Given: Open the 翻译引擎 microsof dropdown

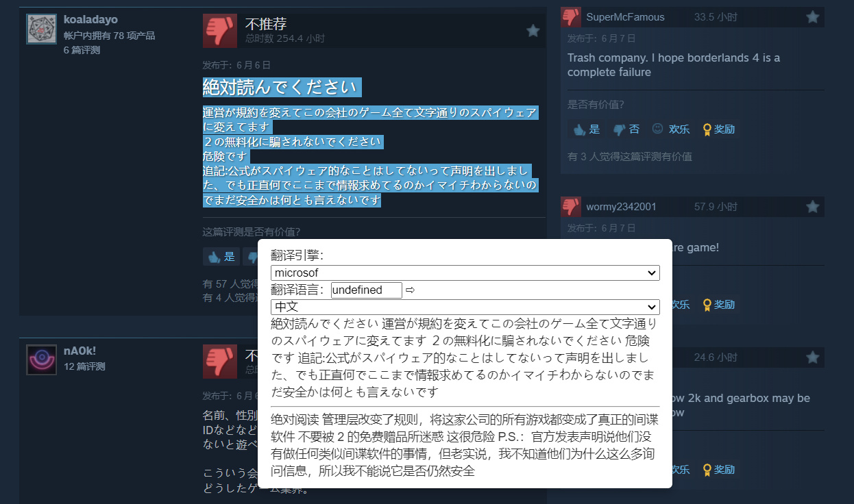Looking at the screenshot, I should 465,273.
